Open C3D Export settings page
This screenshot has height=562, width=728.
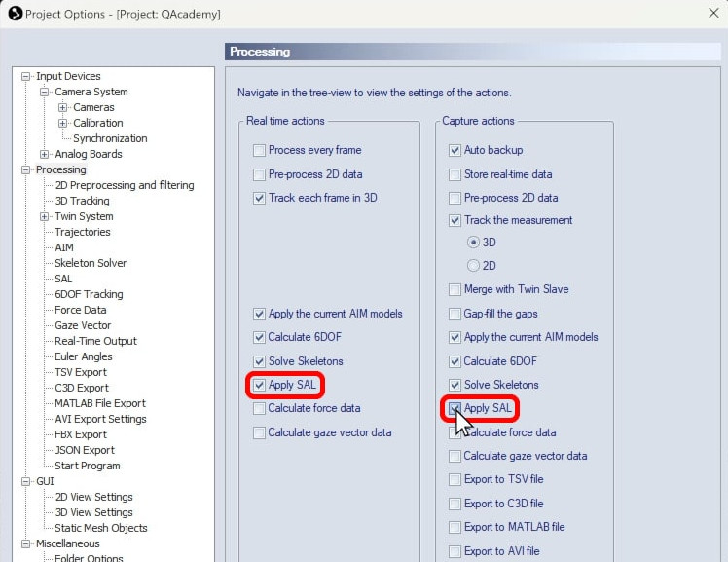click(82, 388)
